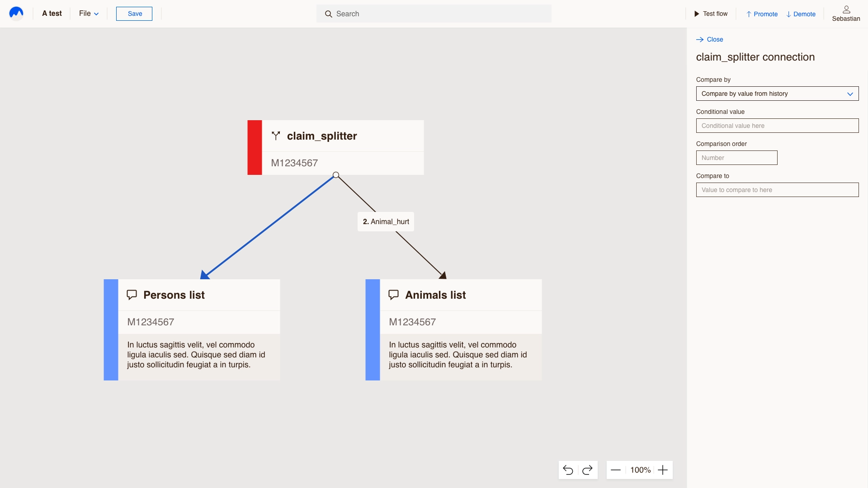Zoom in with the plus icon
Image resolution: width=868 pixels, height=488 pixels.
point(663,470)
